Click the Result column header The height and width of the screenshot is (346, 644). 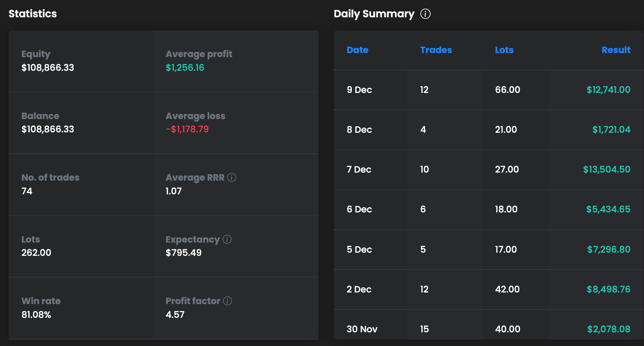point(616,50)
